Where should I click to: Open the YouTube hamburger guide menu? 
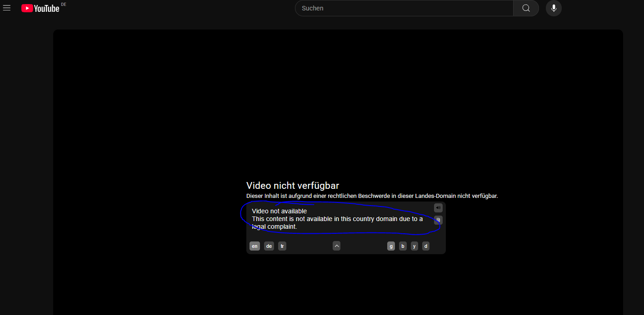coord(7,8)
